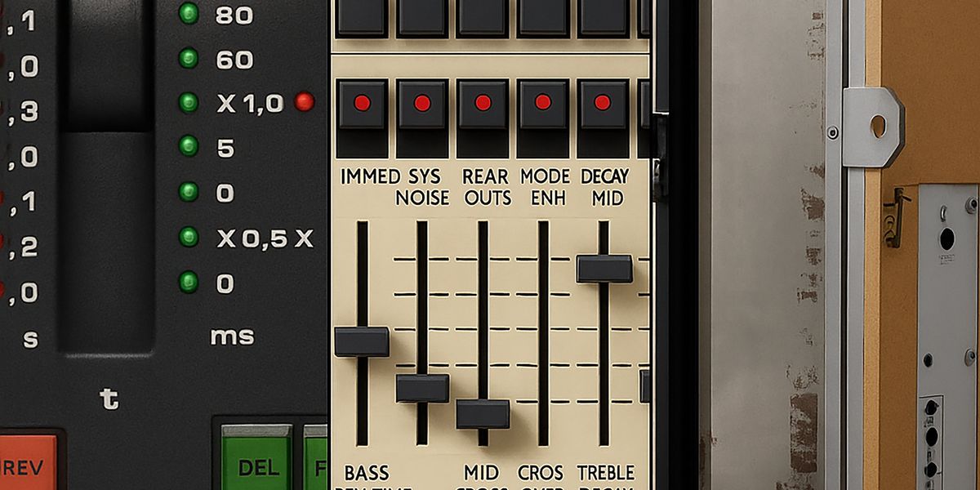Image resolution: width=980 pixels, height=490 pixels.
Task: Click the X1,0 multiplier label
Action: (x=250, y=104)
